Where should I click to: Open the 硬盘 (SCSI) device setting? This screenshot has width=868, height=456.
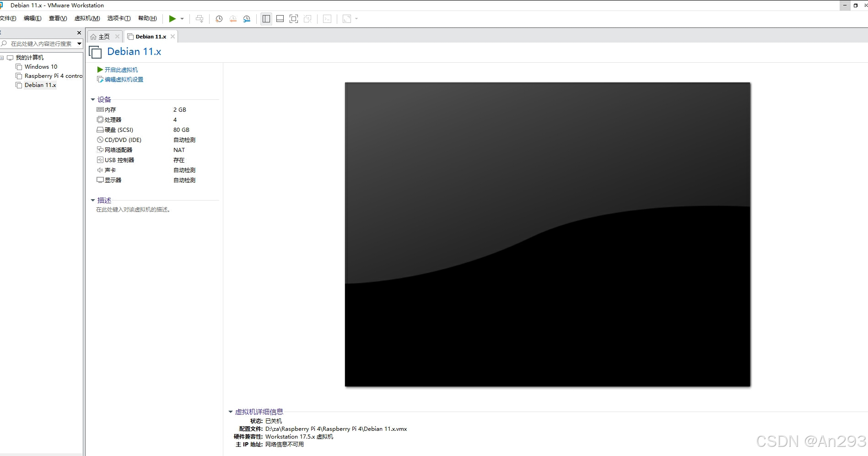[x=119, y=130]
